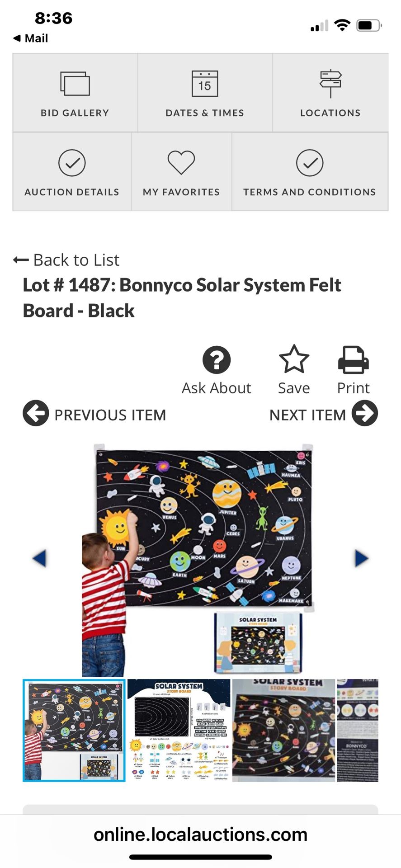Screen dimensions: 401x868
Task: Select the second thumbnail showing board contents
Action: pos(179,730)
